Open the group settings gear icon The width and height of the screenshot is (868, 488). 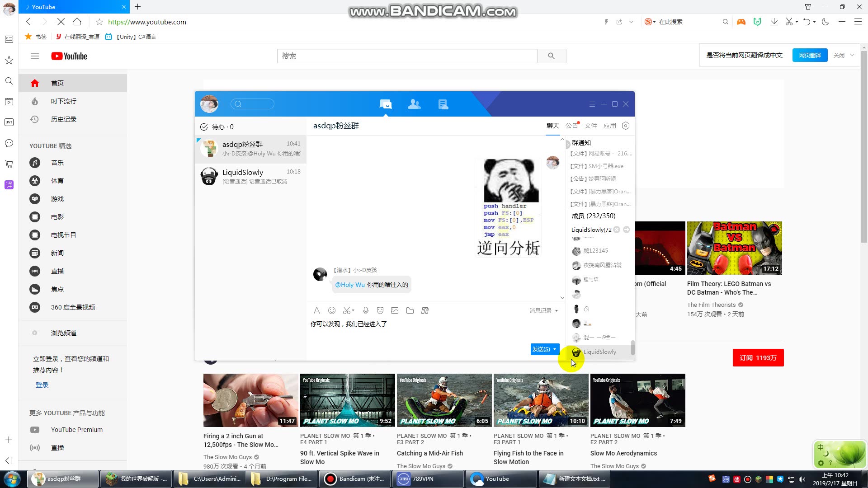pos(626,126)
